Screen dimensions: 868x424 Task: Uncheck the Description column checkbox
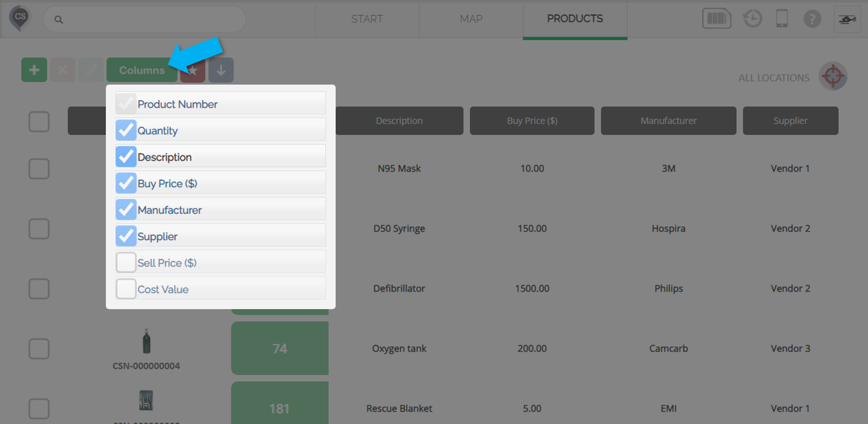coord(126,157)
